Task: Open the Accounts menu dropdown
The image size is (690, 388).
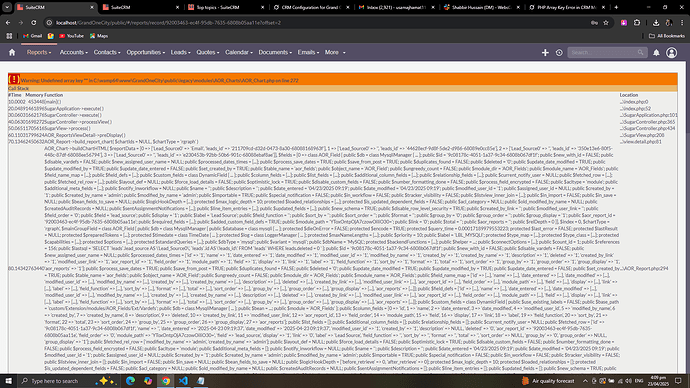Action: tap(73, 52)
